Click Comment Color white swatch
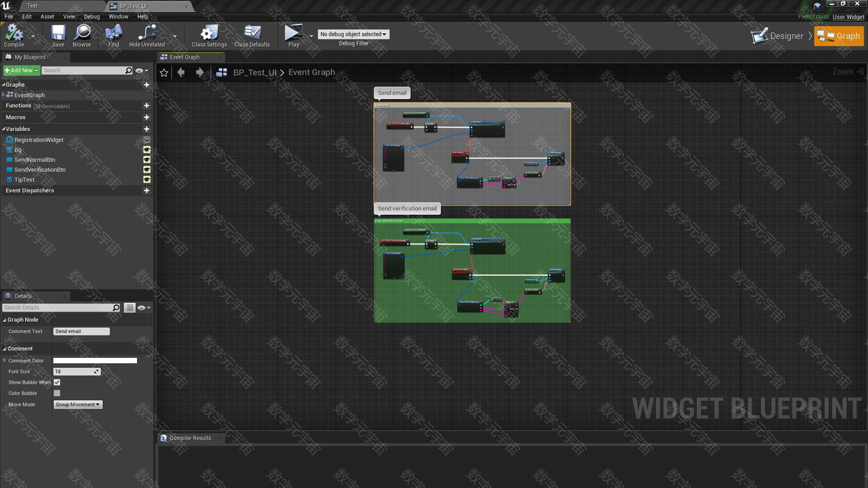Viewport: 868px width, 488px height. tap(95, 361)
